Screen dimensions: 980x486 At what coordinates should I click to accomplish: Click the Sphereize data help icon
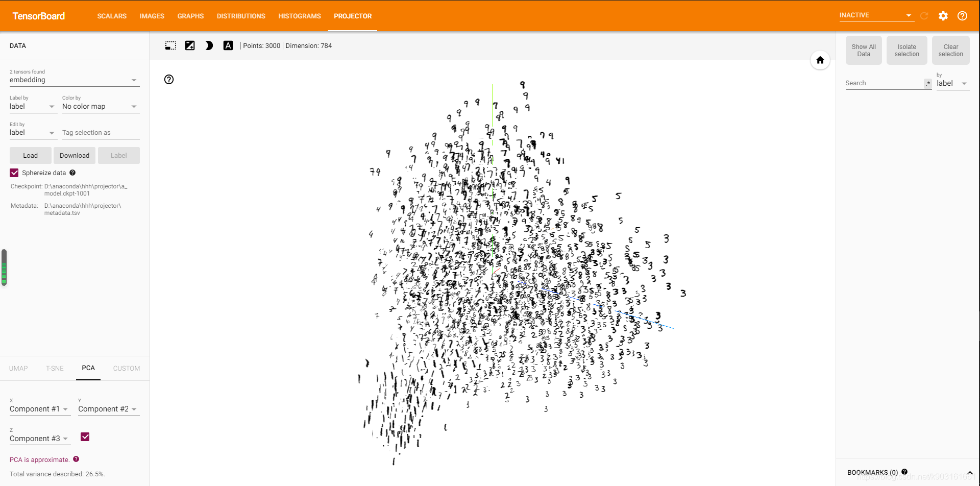(x=72, y=173)
